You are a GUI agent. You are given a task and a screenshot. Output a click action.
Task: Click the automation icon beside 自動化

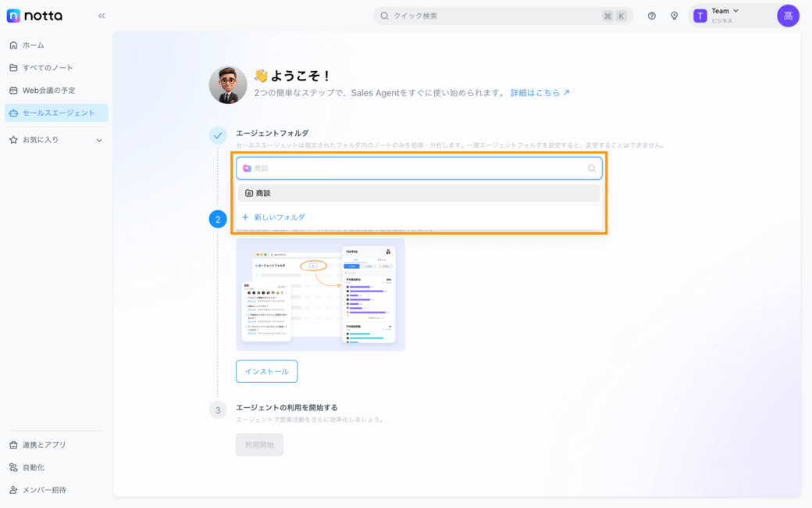click(x=13, y=467)
